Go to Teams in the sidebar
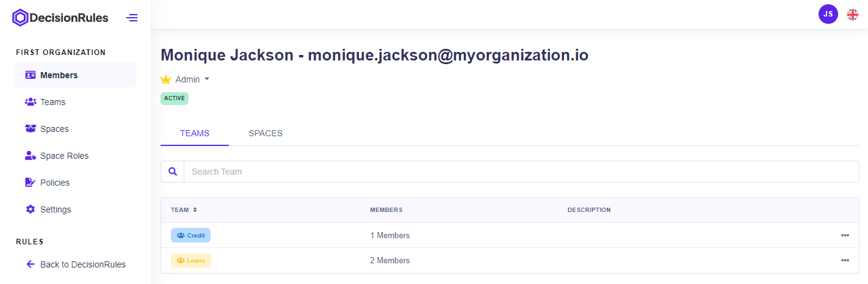Screen dimensions: 868x284 click(52, 102)
